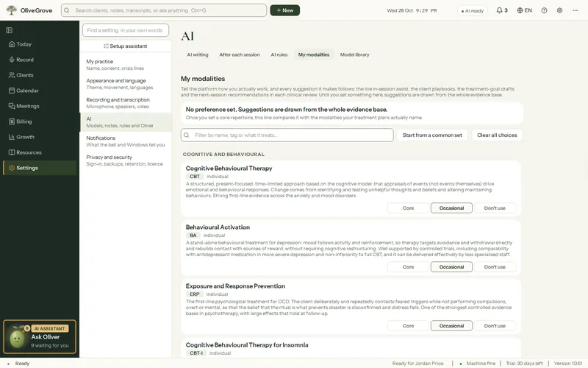
Task: Collapse the sidebar panel icon
Action: (x=10, y=30)
